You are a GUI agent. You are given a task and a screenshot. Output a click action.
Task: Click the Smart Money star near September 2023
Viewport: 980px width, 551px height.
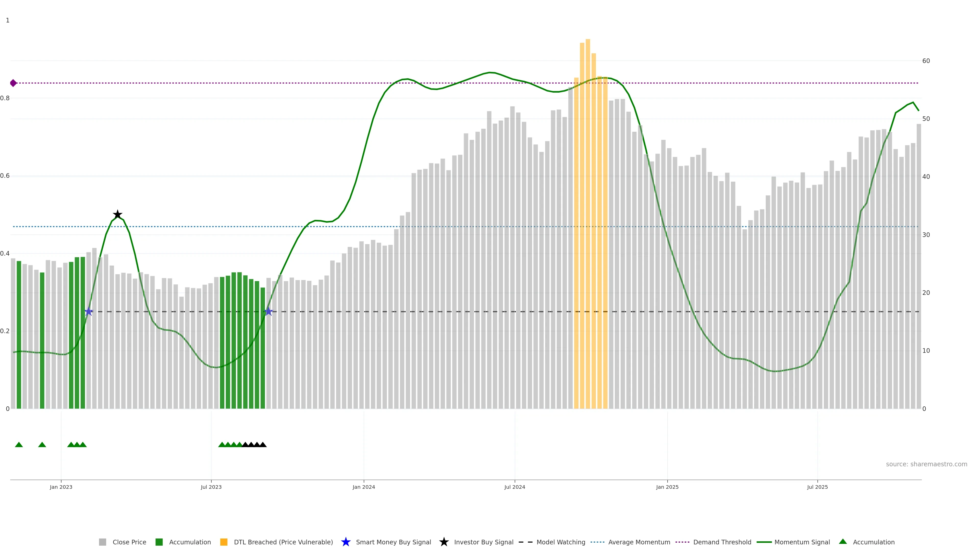pos(268,312)
